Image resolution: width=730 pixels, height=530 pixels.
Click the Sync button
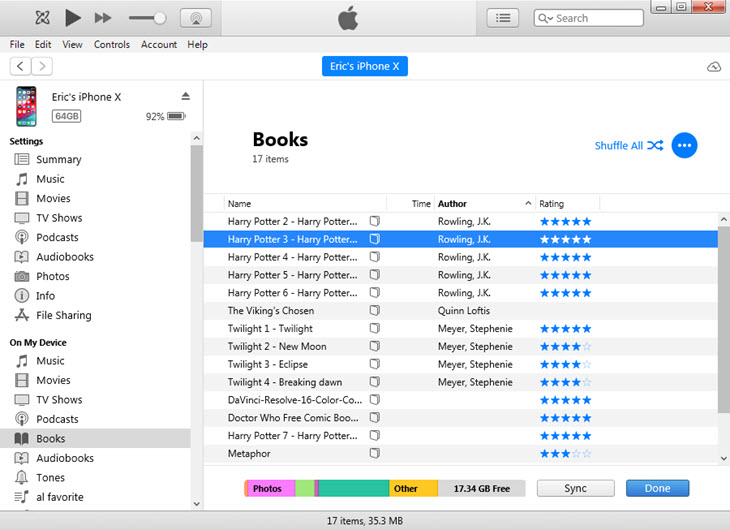575,489
